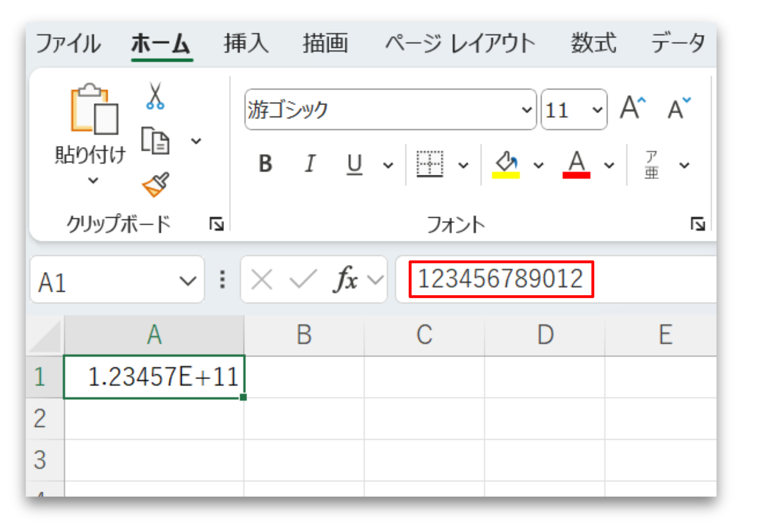Confirm entry with the checkmark icon
Image resolution: width=764 pixels, height=532 pixels.
[303, 279]
